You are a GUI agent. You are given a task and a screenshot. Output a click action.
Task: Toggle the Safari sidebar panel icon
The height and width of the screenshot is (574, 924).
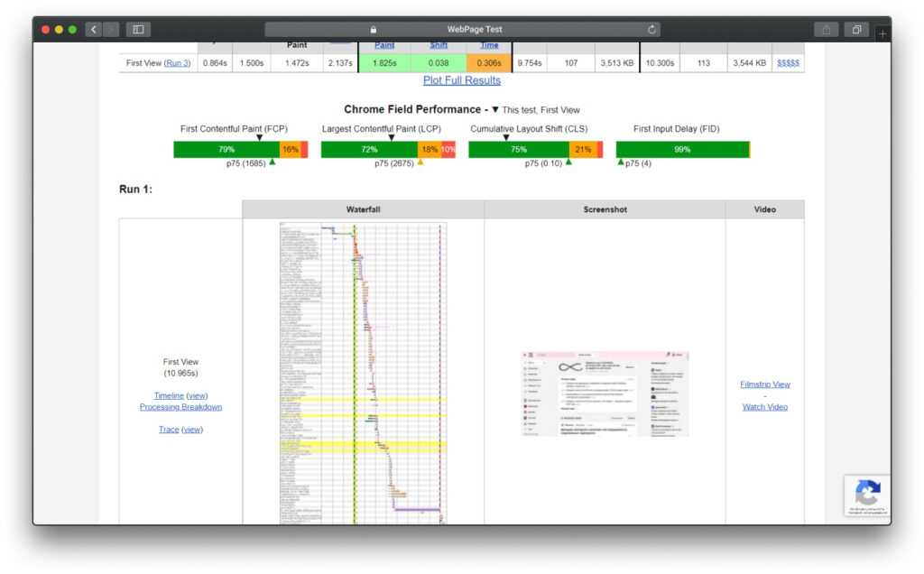coord(138,30)
